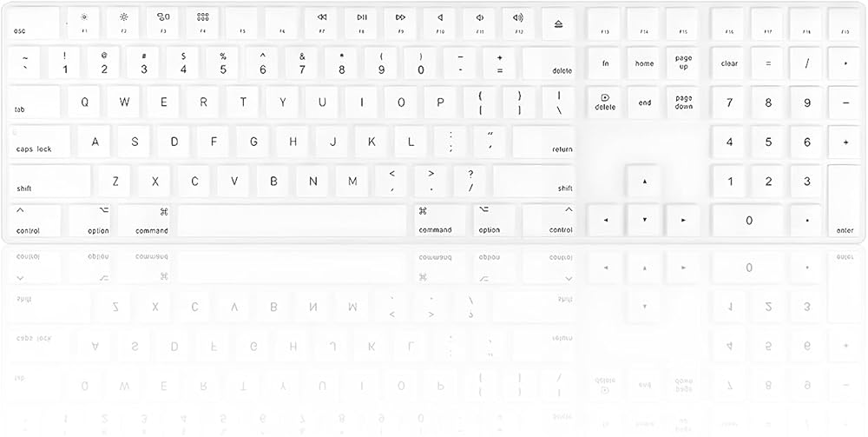The height and width of the screenshot is (437, 868).
Task: Toggle the caps lock key
Action: [35, 142]
